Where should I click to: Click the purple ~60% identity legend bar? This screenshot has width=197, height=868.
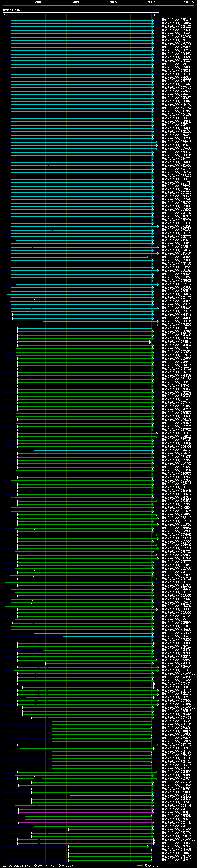98,6
